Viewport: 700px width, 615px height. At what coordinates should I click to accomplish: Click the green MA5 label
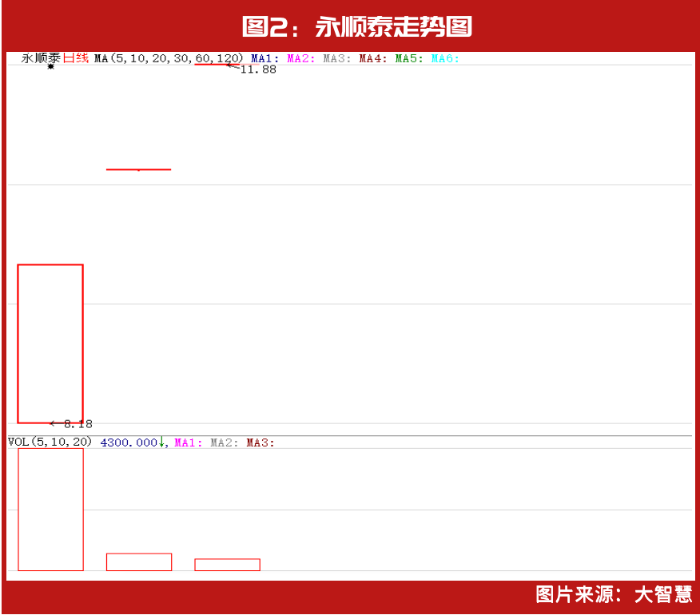click(409, 58)
